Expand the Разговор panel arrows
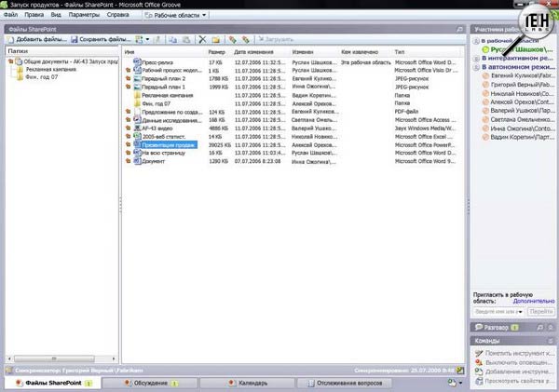559x392 pixels. pyautogui.click(x=551, y=327)
